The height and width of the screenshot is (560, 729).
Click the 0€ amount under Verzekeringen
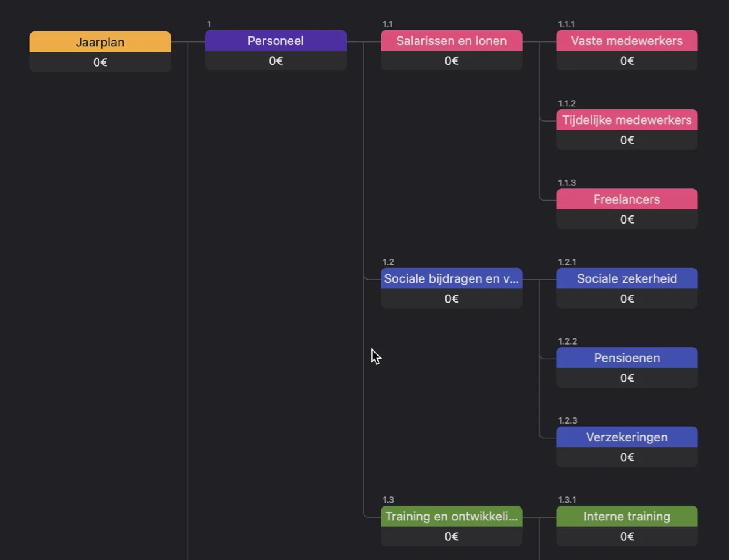click(626, 458)
